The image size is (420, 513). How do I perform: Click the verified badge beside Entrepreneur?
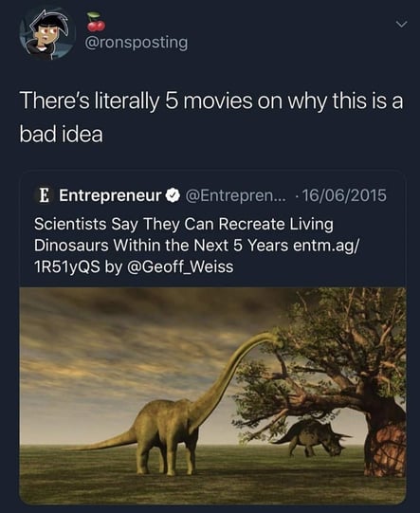click(x=173, y=195)
